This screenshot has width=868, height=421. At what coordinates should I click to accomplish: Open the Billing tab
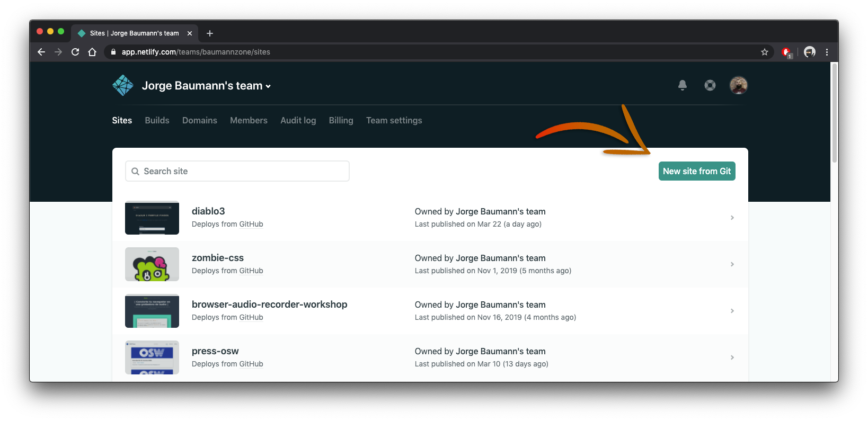click(x=341, y=120)
